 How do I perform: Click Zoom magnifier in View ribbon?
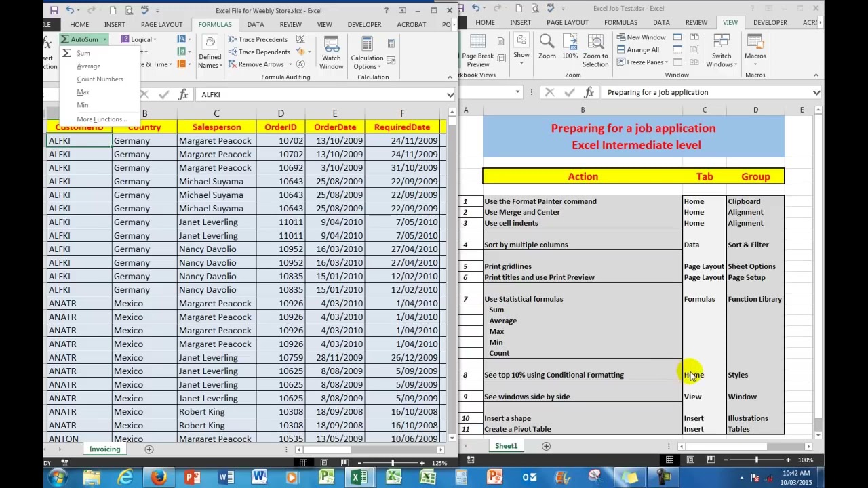pos(547,46)
